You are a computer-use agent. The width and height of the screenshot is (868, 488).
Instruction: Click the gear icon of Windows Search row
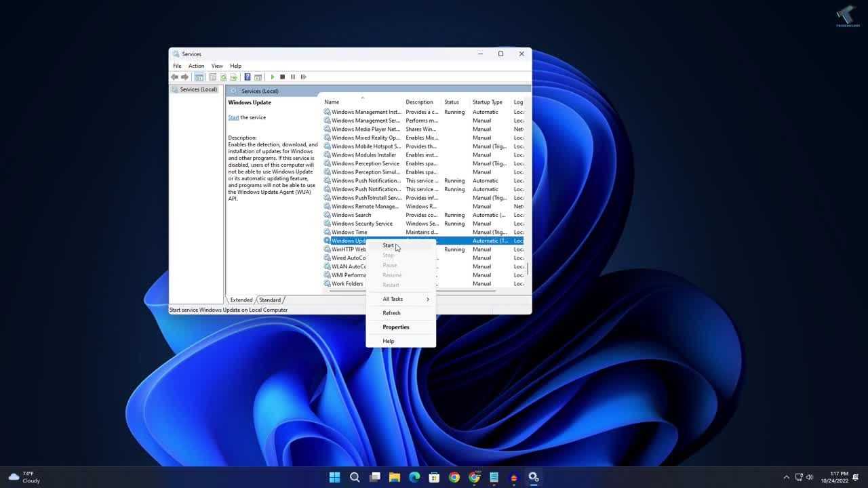tap(327, 215)
